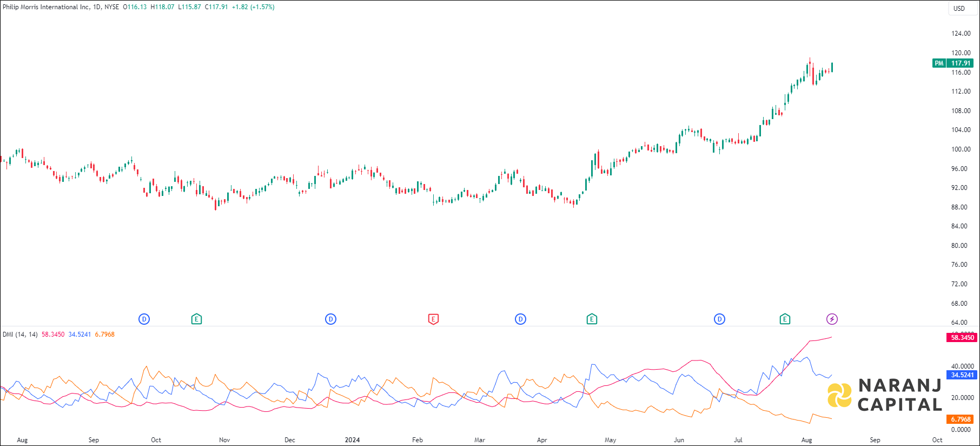Screen dimensions: 980x446
Task: Click the 68.00 price scale label
Action: tap(959, 304)
